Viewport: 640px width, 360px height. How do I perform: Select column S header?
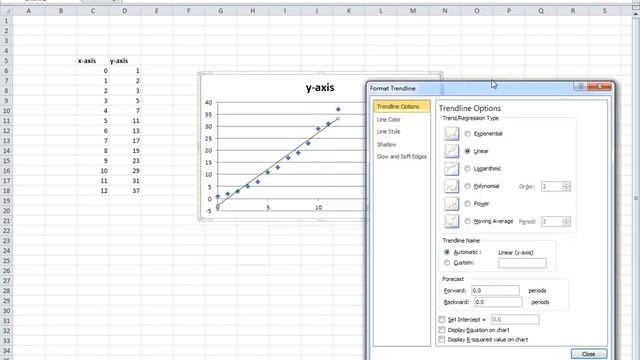click(604, 11)
